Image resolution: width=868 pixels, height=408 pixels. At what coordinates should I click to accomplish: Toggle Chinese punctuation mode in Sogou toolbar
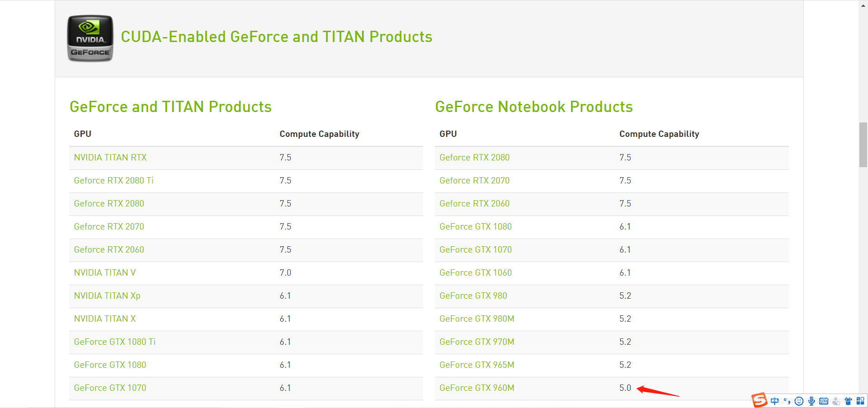point(787,401)
